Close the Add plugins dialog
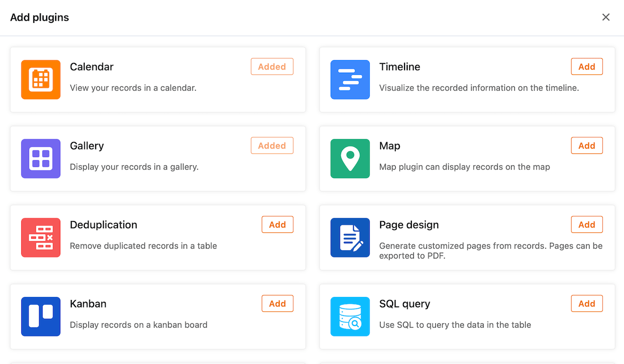This screenshot has height=364, width=624. point(606,17)
